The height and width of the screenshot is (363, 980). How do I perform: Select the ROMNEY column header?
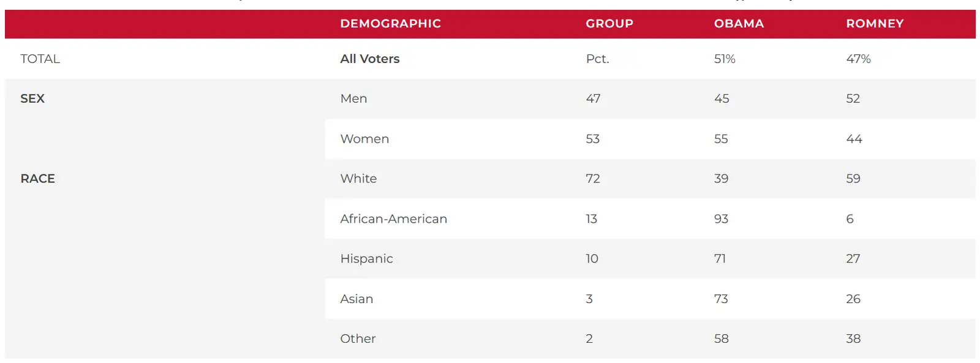(875, 24)
